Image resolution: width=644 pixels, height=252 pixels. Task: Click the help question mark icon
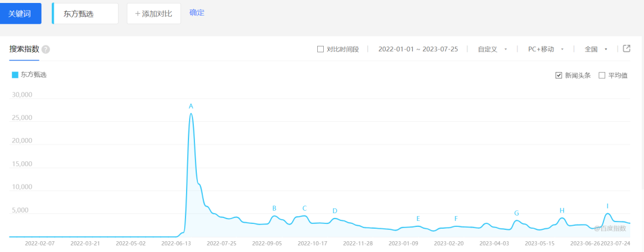point(46,50)
